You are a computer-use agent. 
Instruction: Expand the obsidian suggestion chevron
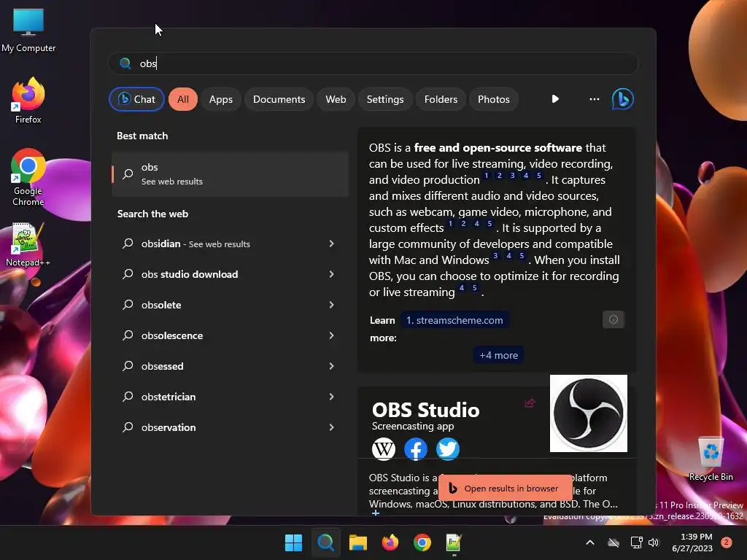(332, 244)
